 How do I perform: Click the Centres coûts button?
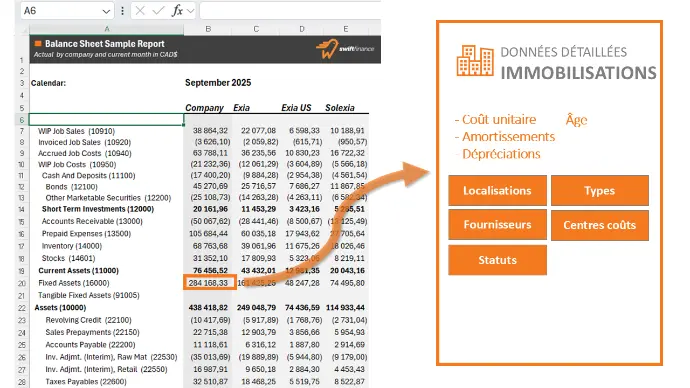coord(599,225)
